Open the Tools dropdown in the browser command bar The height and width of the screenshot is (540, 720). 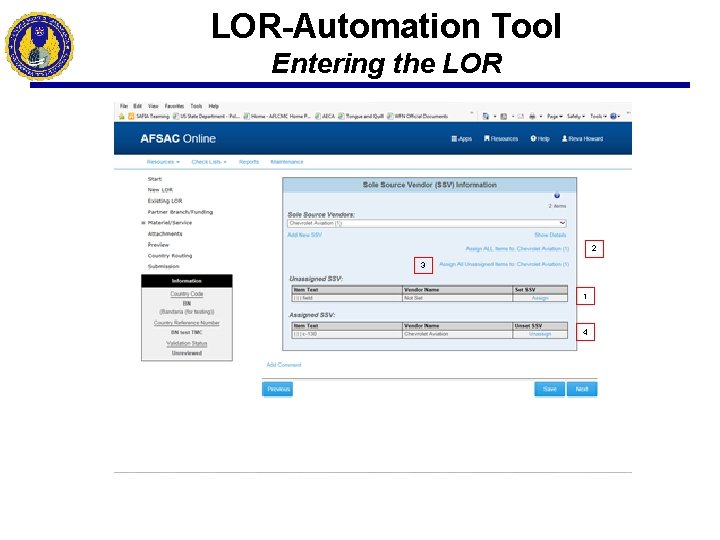[x=598, y=116]
